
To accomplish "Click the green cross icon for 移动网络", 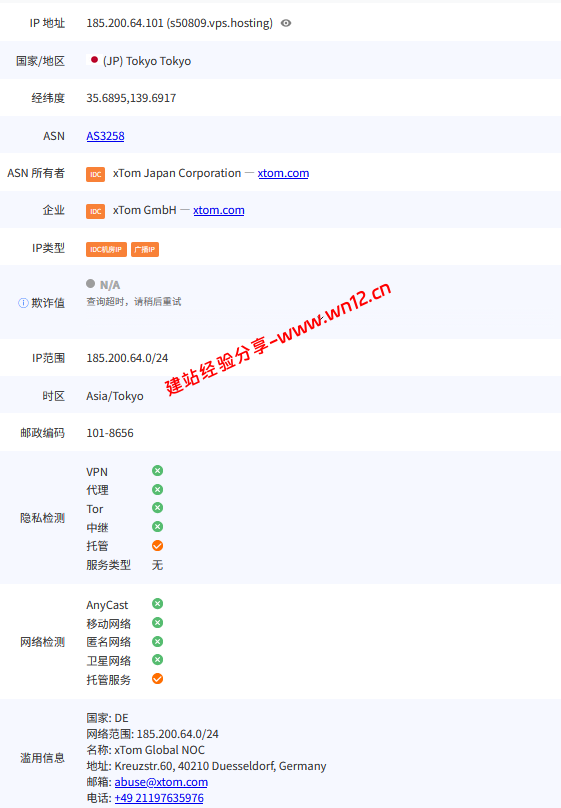I will [158, 622].
